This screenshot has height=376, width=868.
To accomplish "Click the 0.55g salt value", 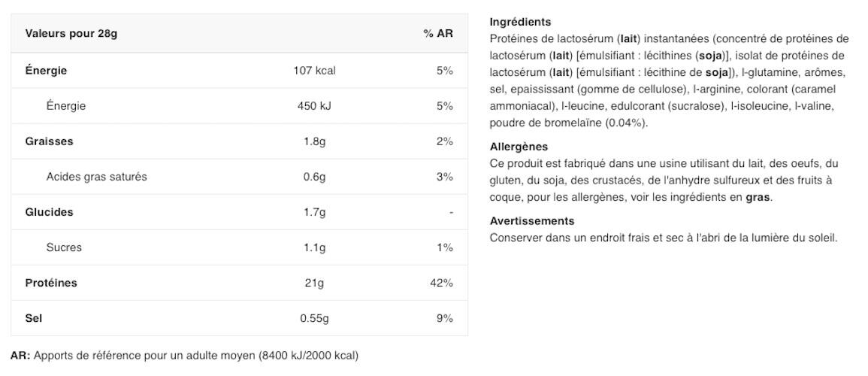I will (314, 318).
